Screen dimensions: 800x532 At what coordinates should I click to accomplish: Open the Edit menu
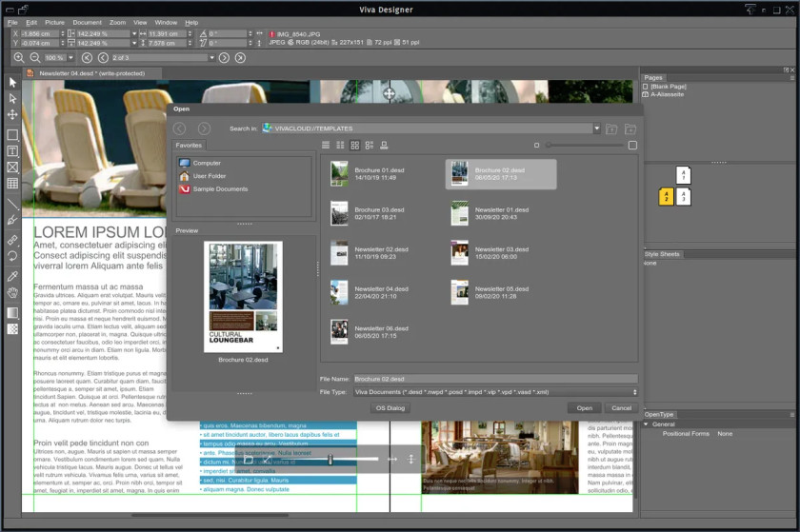[x=31, y=23]
